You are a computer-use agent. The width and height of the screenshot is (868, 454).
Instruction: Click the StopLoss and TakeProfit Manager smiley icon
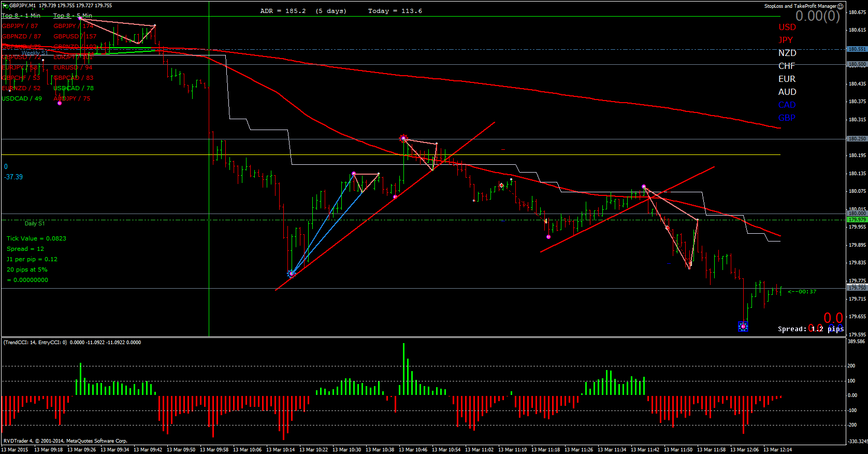click(x=840, y=6)
